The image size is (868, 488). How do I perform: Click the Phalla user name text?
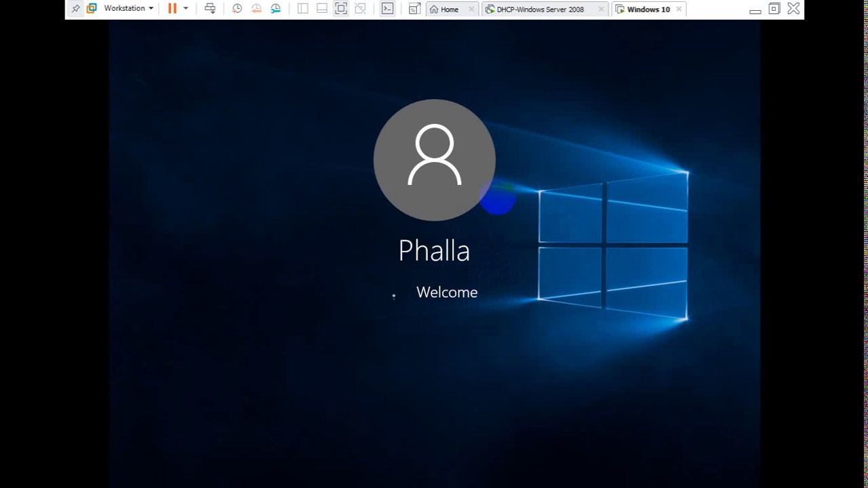(434, 251)
